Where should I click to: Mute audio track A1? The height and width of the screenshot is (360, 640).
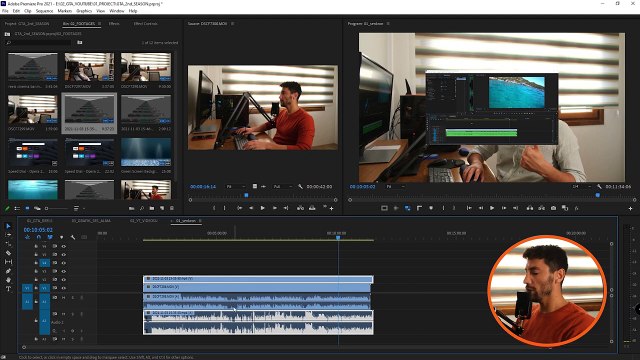[x=64, y=298]
